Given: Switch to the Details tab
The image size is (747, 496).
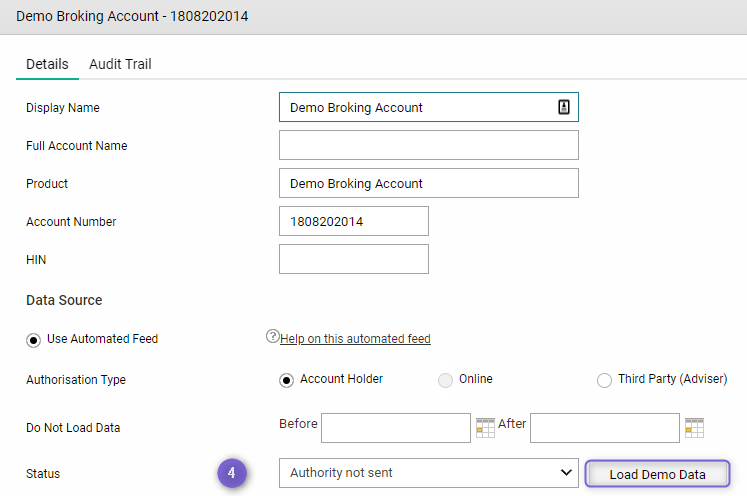Looking at the screenshot, I should point(47,64).
